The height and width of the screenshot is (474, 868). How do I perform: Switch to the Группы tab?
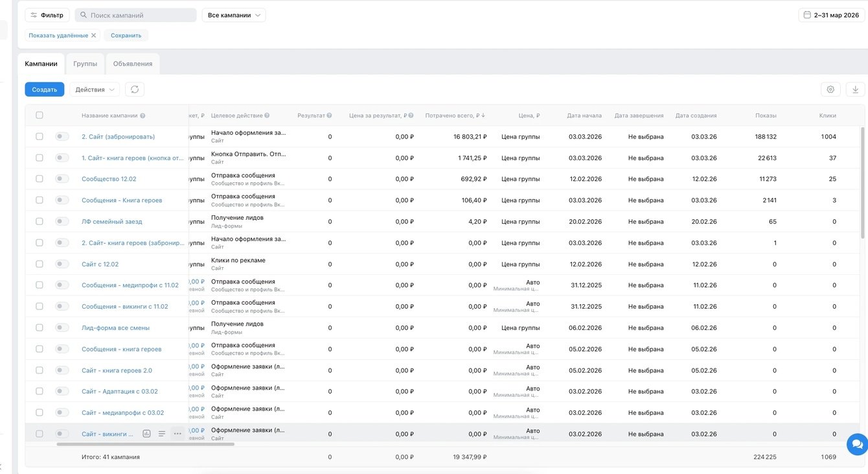(x=86, y=64)
